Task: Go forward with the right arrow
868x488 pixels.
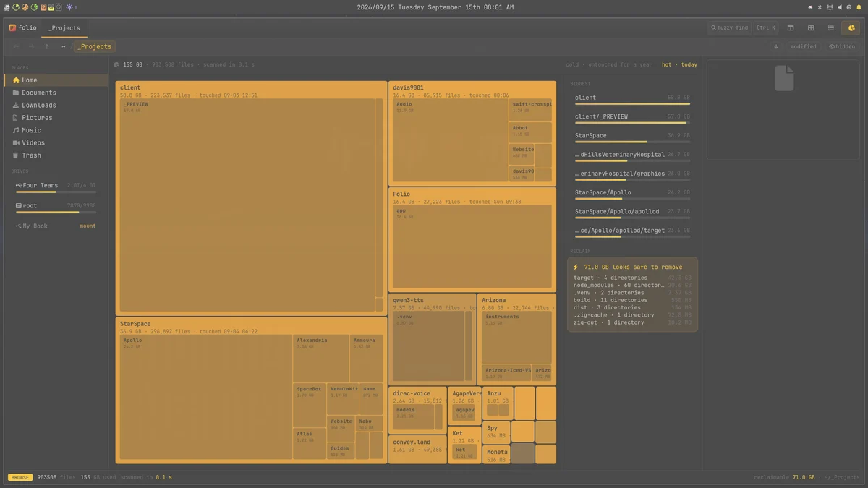Action: click(x=31, y=46)
